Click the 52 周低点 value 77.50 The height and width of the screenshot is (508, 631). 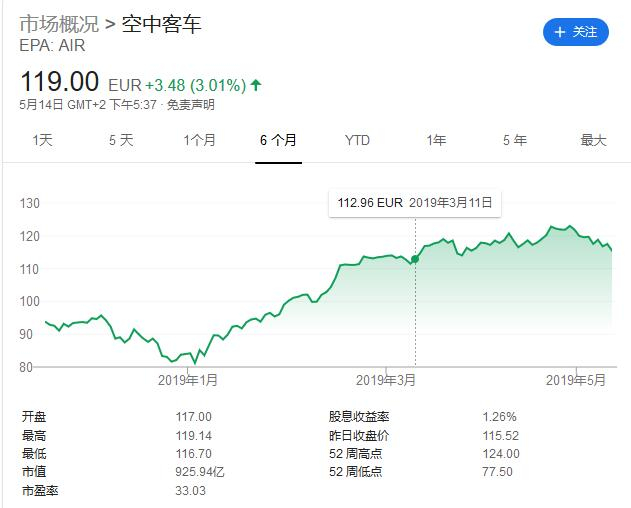[x=497, y=472]
